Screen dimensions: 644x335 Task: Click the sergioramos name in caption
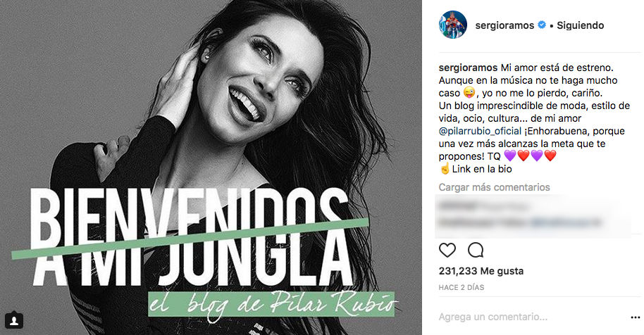point(469,68)
